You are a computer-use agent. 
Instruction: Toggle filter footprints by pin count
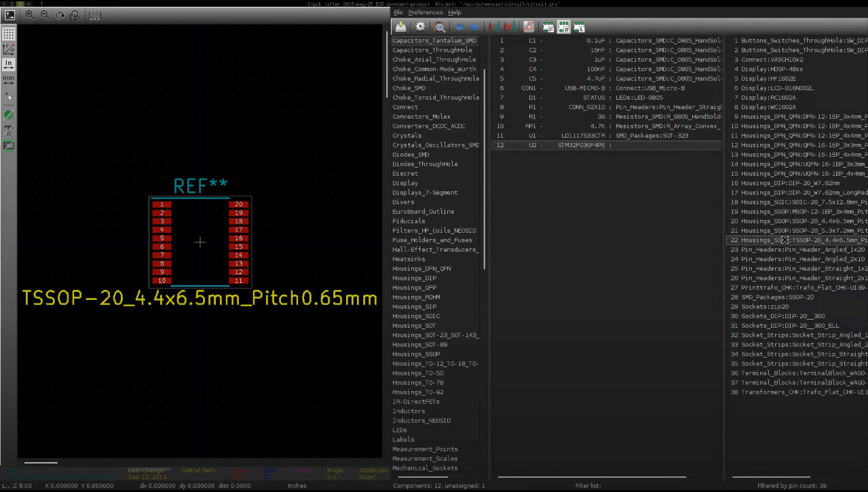pos(564,26)
